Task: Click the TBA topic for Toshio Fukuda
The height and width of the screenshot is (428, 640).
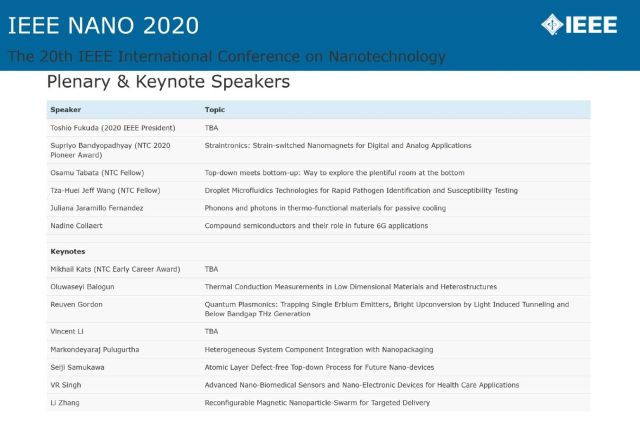Action: pos(211,128)
